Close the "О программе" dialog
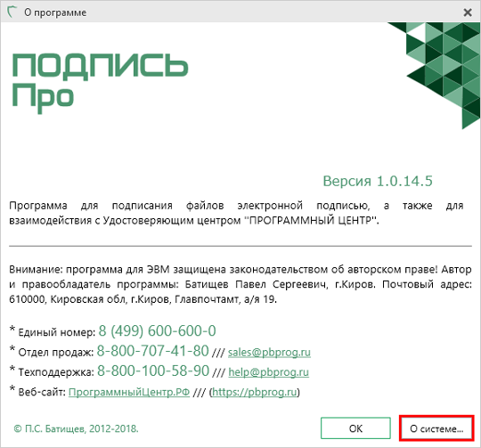 pos(468,12)
